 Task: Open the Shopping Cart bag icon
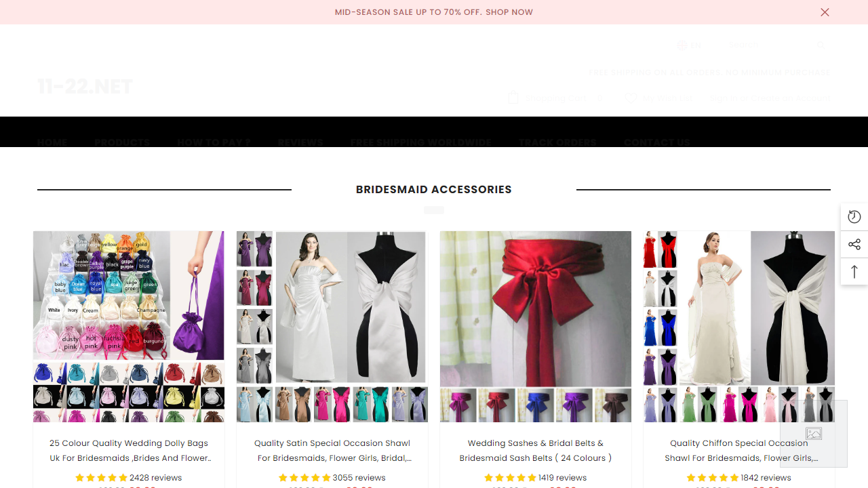point(513,98)
